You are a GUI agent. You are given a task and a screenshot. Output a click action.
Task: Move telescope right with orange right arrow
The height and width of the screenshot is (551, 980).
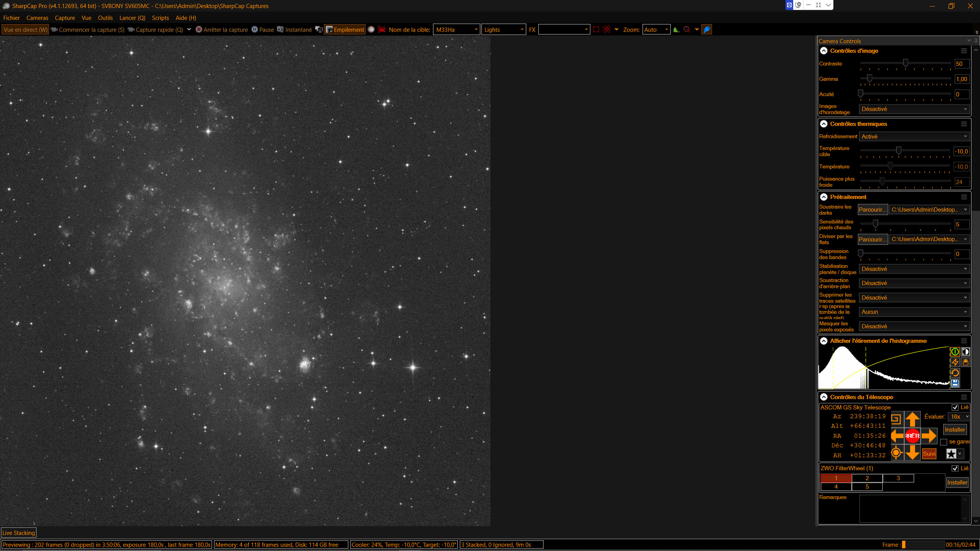coord(929,436)
